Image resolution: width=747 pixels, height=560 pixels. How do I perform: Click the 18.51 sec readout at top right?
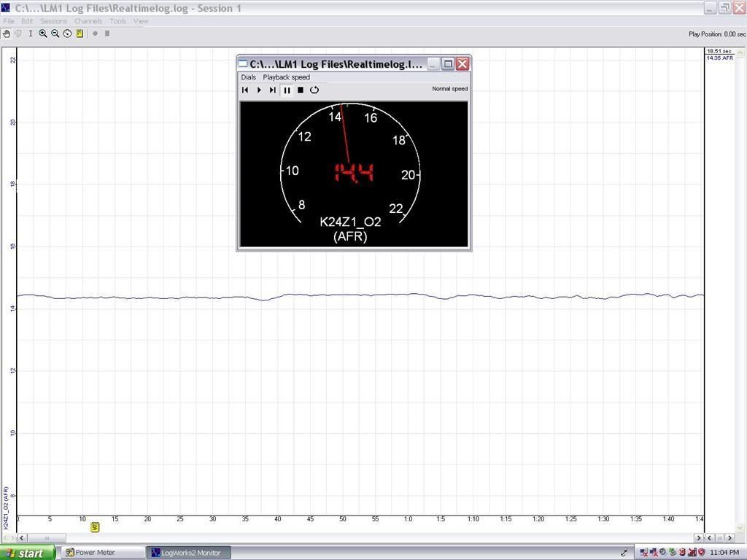click(x=719, y=51)
